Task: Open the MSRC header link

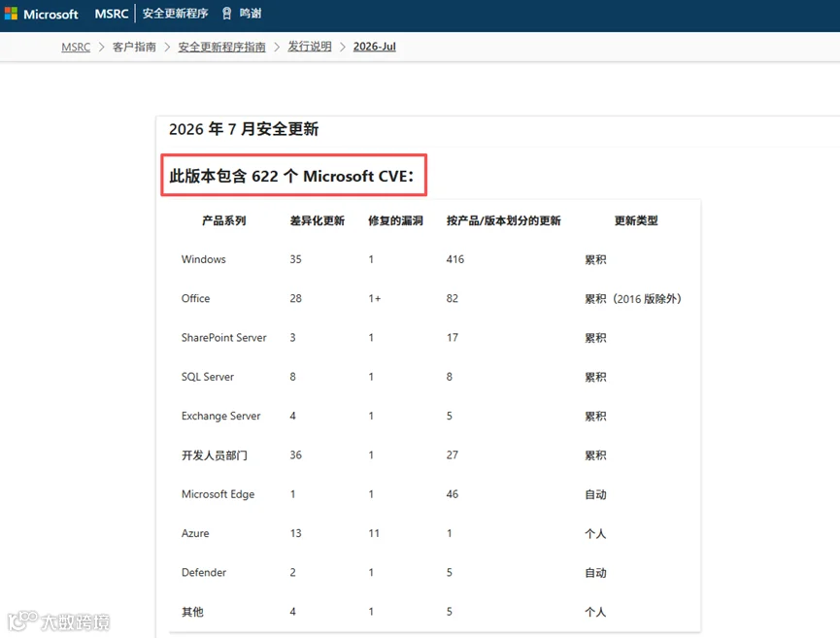Action: point(112,14)
